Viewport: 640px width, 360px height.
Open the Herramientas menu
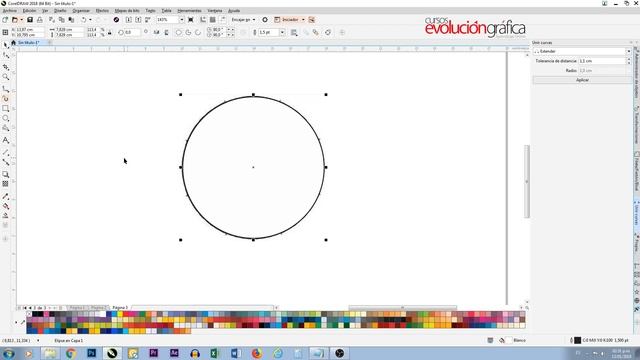(189, 11)
